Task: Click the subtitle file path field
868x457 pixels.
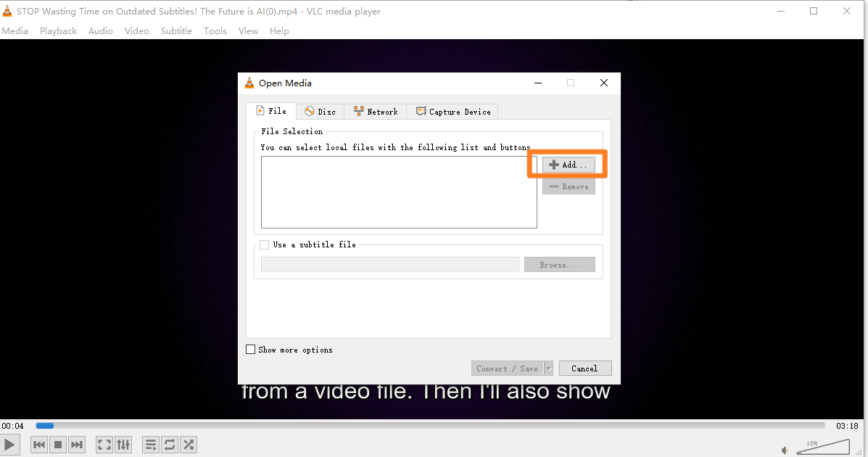Action: coord(389,263)
